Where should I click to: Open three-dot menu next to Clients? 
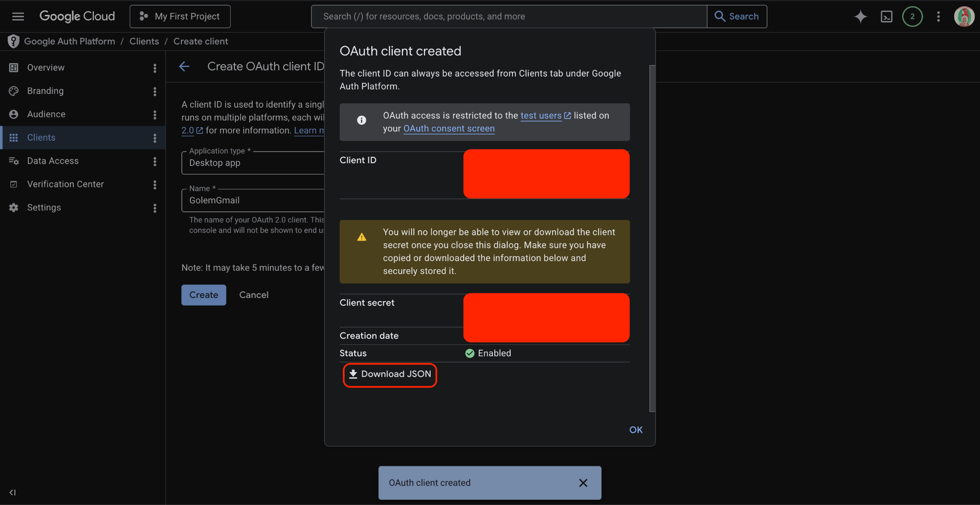(155, 138)
